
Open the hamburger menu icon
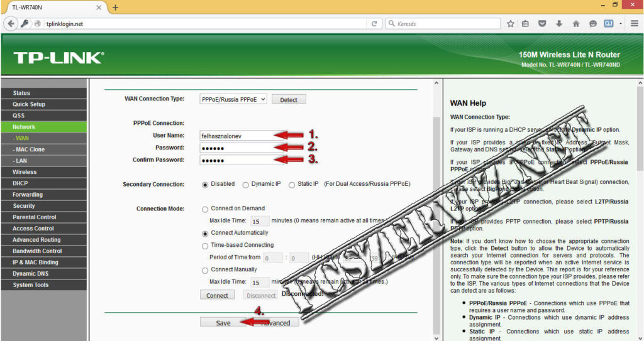point(635,24)
